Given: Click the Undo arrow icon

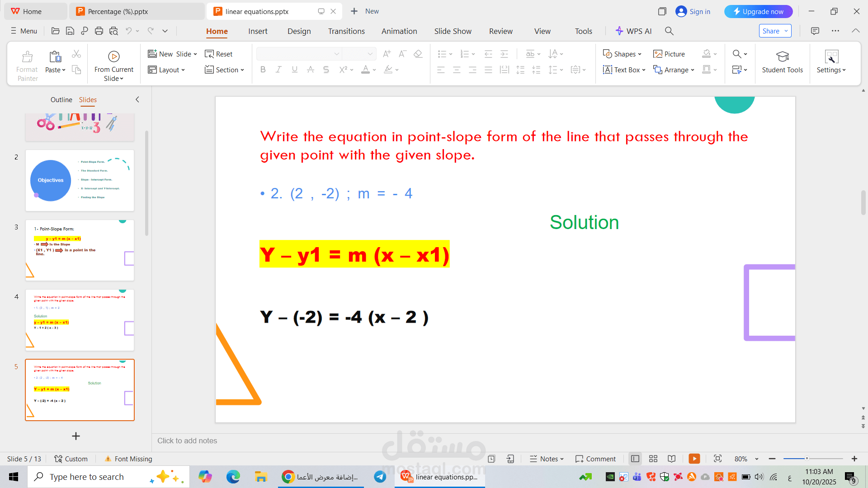Looking at the screenshot, I should pyautogui.click(x=129, y=31).
